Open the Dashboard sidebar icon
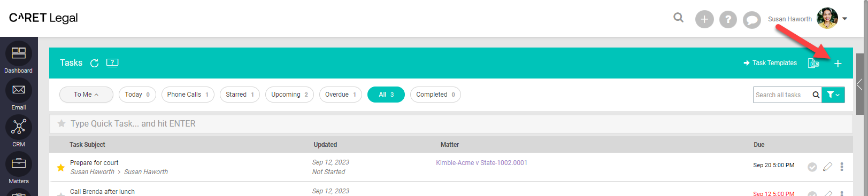This screenshot has width=868, height=196. click(x=19, y=53)
